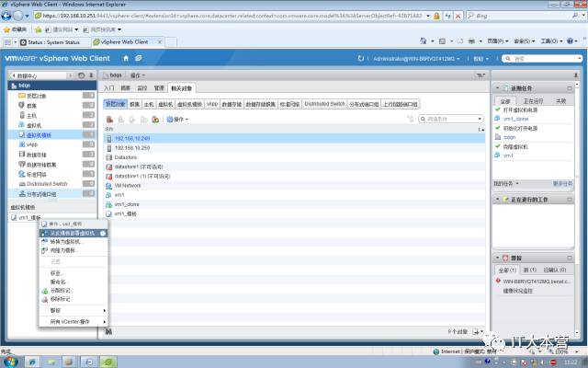Click the history icon in navigator header
The width and height of the screenshot is (588, 368).
point(82,75)
